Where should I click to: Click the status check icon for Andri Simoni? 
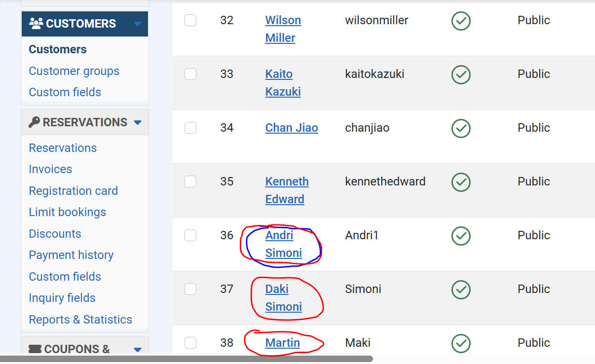[x=461, y=236]
